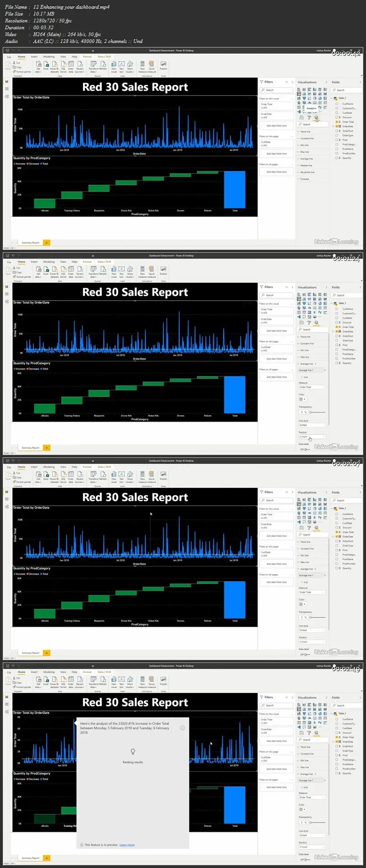This screenshot has height=868, width=366.
Task: Click Publish icon in 00:00:42 frame
Action: 163,64
